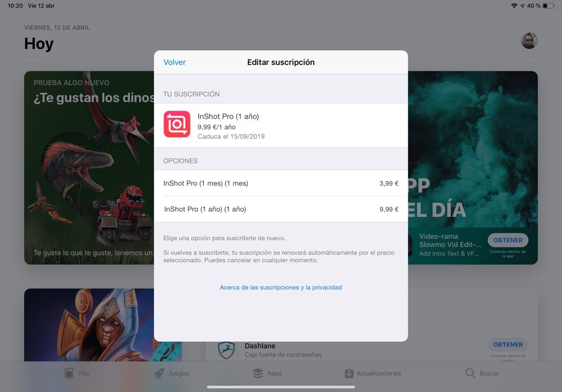Open the hooded warrior game card
The width and height of the screenshot is (562, 392).
[89, 325]
